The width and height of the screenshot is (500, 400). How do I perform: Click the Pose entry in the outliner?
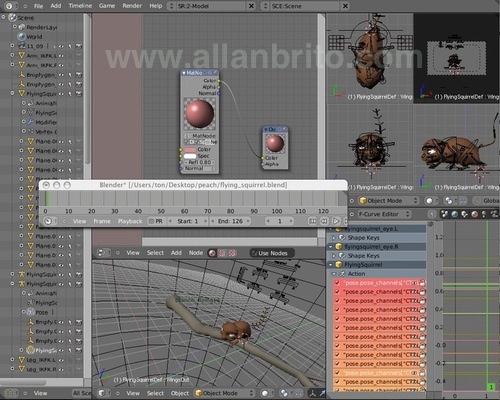(x=42, y=312)
